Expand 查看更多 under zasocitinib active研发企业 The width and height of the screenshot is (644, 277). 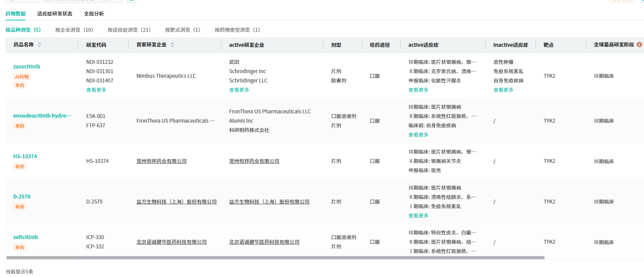point(239,90)
